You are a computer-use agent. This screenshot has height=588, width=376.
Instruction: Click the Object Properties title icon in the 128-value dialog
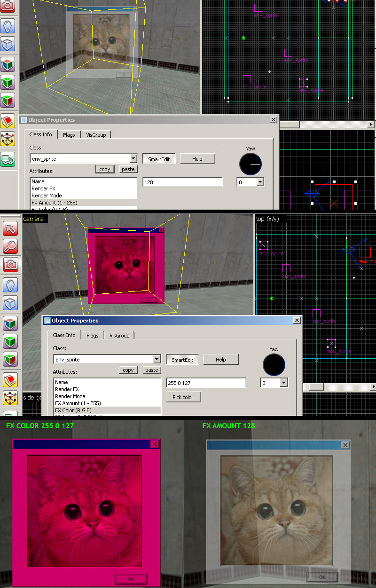click(23, 120)
